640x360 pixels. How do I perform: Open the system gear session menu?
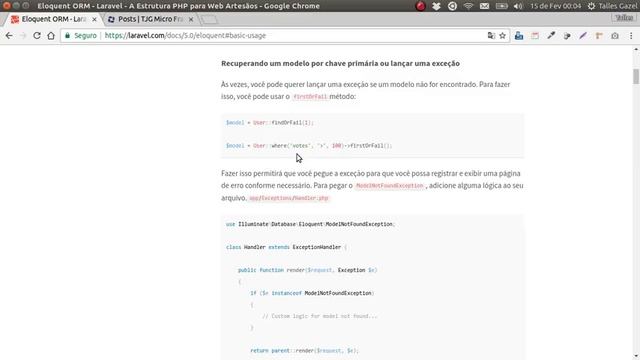pos(591,6)
